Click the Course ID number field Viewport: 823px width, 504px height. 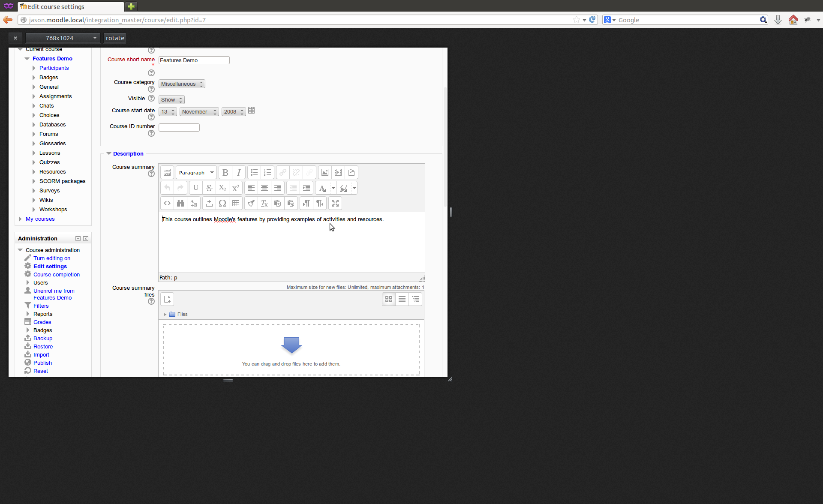(x=179, y=127)
